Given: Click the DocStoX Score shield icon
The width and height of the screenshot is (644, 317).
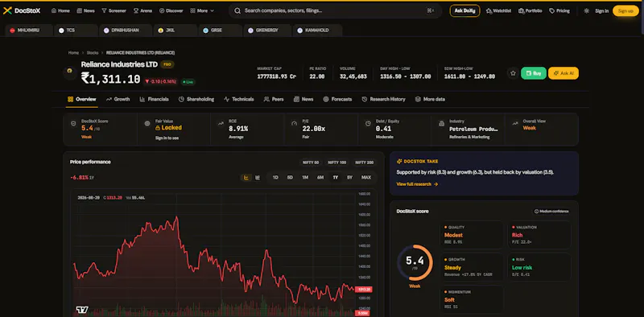Looking at the screenshot, I should (x=73, y=123).
